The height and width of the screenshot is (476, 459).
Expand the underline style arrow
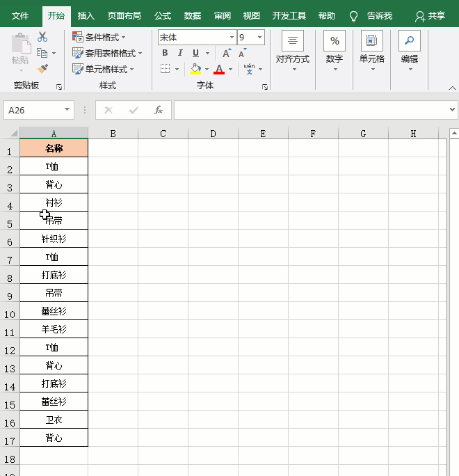[x=207, y=53]
